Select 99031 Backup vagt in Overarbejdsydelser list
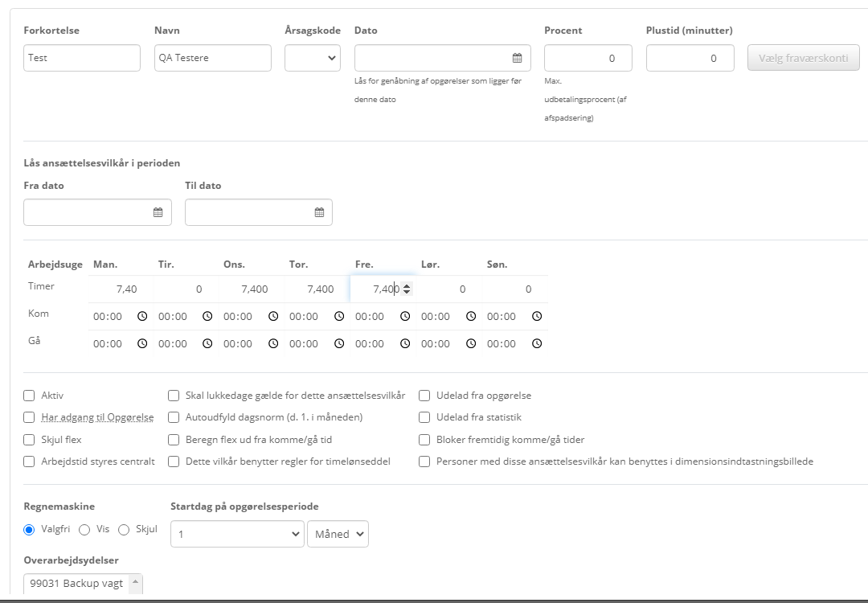The height and width of the screenshot is (603, 868). (77, 584)
